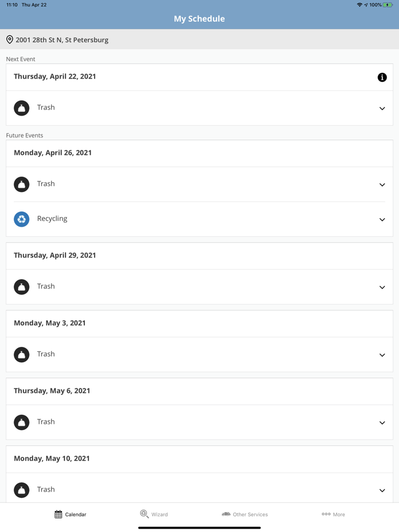Tap the location pin icon
The height and width of the screenshot is (532, 399).
10,40
